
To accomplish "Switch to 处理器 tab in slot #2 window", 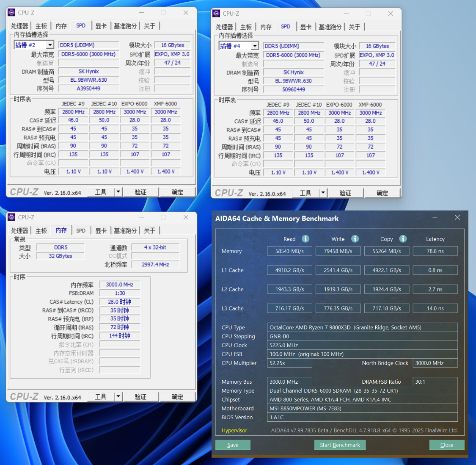I will click(x=20, y=26).
